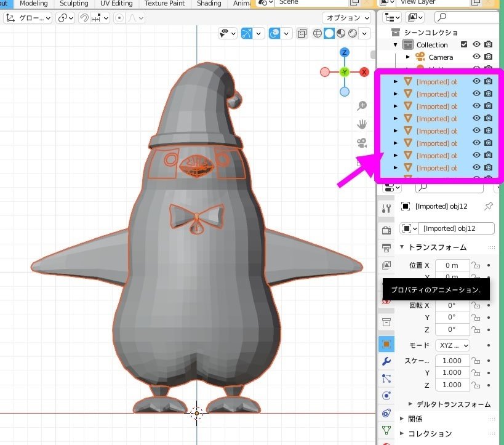Disable Camera render visibility icon
Screen dimensions: 504x445
point(488,57)
